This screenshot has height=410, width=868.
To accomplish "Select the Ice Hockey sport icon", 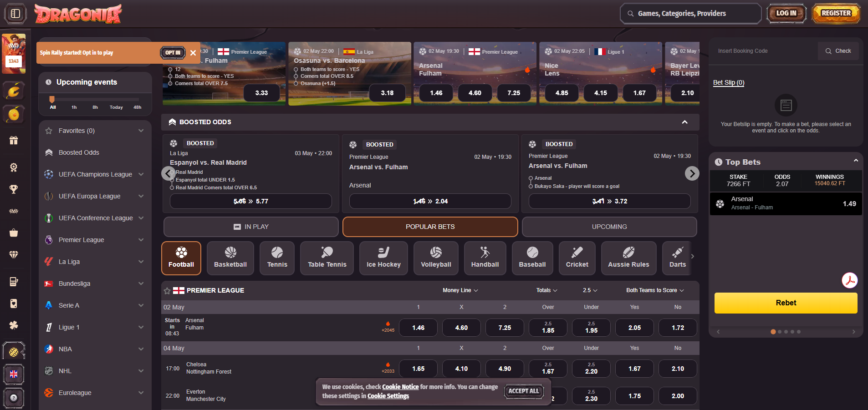I will tap(383, 258).
